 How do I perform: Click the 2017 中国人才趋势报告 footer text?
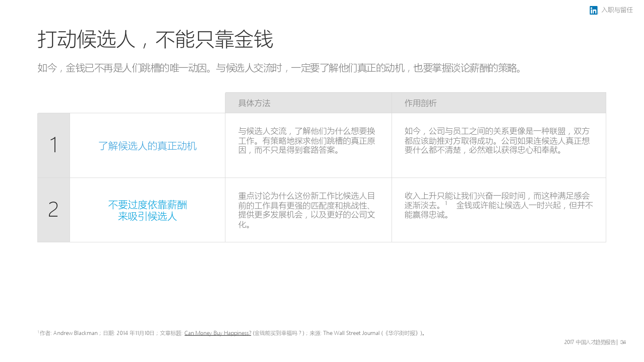(589, 342)
